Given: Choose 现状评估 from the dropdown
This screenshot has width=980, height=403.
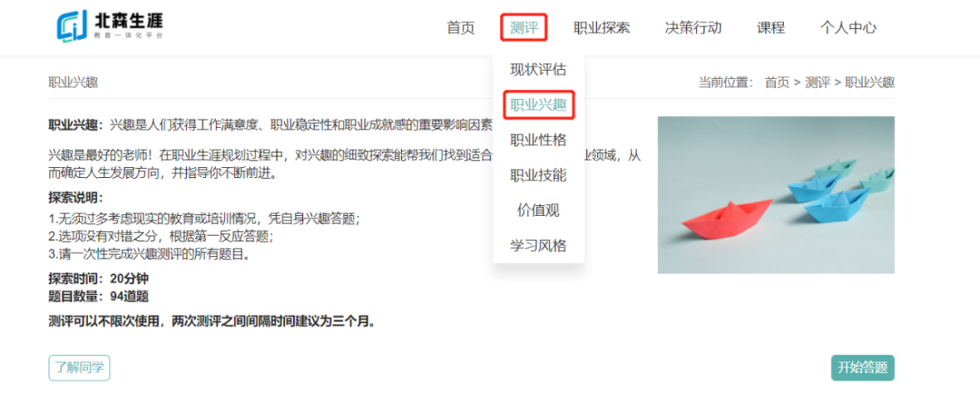Looking at the screenshot, I should pyautogui.click(x=538, y=69).
